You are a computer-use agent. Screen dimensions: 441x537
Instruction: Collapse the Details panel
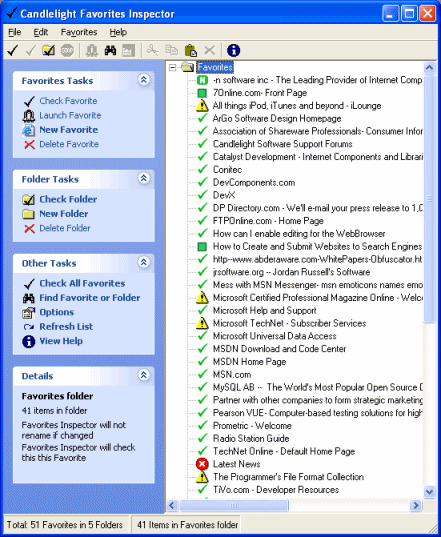coord(144,375)
